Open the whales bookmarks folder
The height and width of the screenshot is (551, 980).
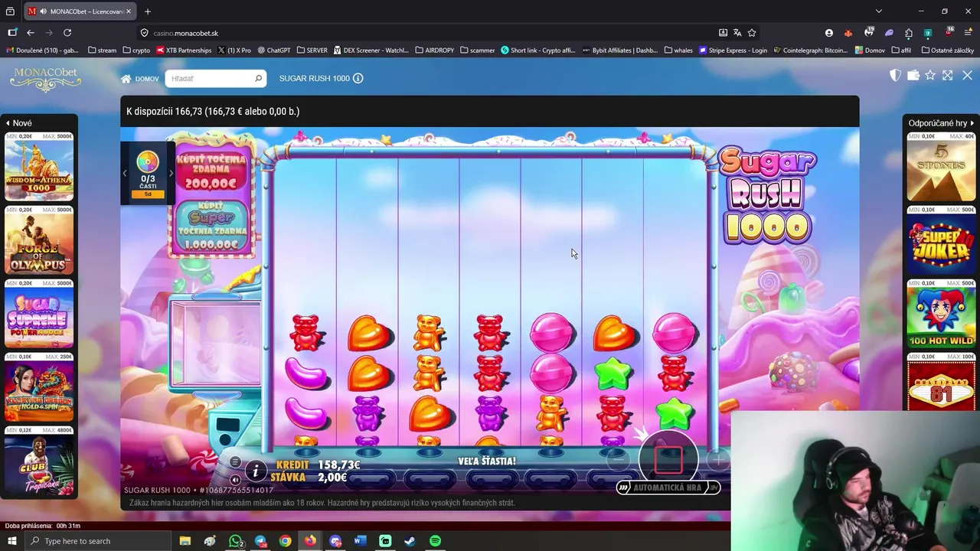point(678,51)
